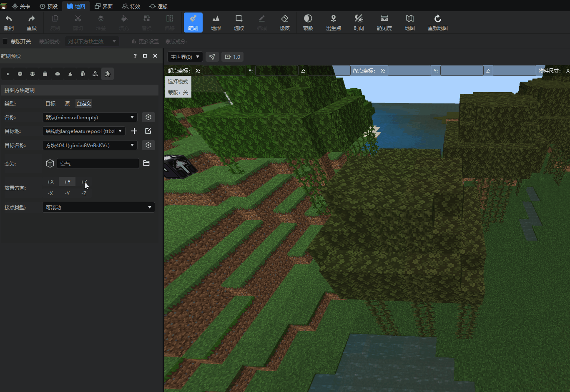Open the 能见度 visibility setting

[384, 23]
